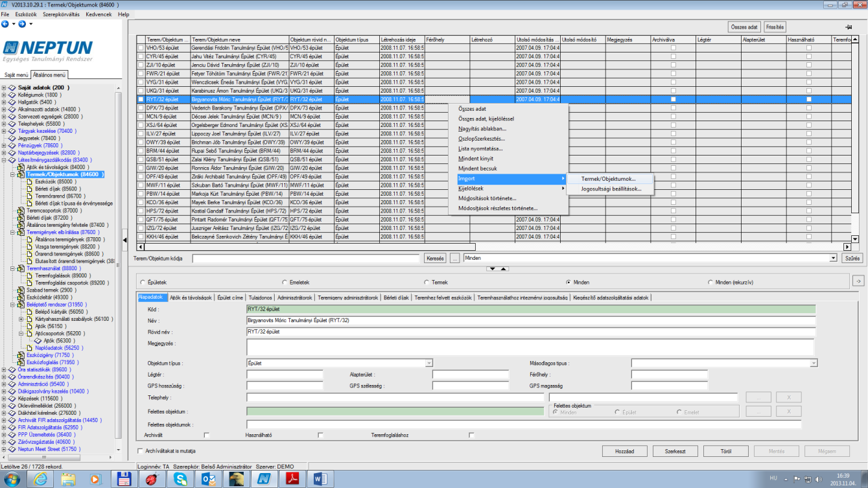Open Windows Explorer folder in taskbar

click(69, 479)
